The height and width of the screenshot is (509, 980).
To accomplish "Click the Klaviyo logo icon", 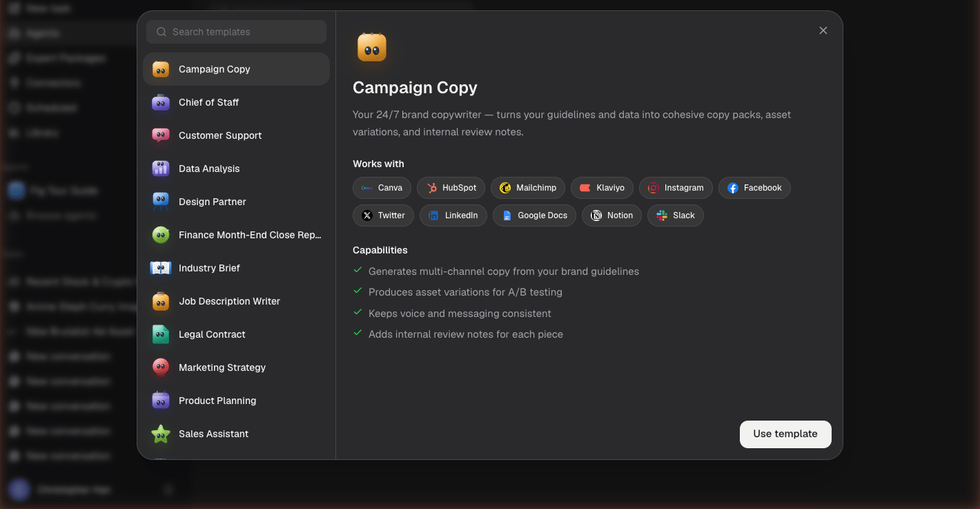I will tap(585, 188).
